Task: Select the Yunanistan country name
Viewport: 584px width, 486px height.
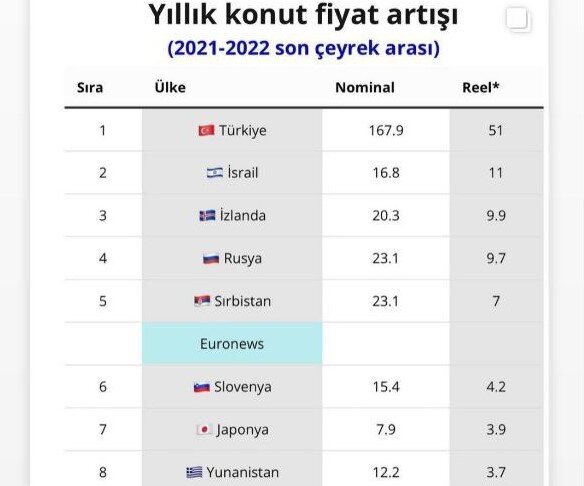Action: tap(242, 472)
